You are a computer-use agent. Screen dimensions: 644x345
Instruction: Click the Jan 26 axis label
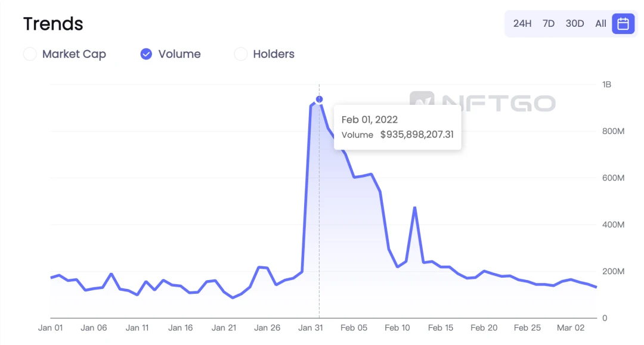[x=267, y=328]
